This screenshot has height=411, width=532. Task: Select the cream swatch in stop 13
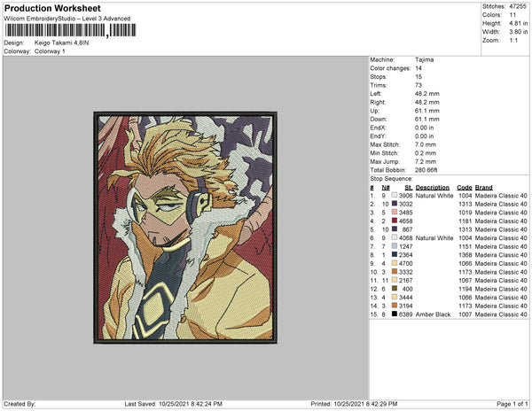tap(395, 297)
